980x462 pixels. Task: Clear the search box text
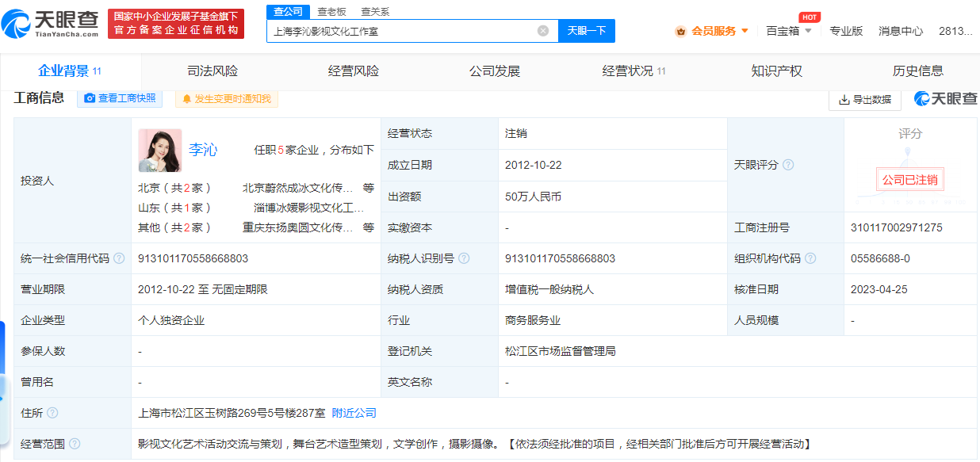543,31
